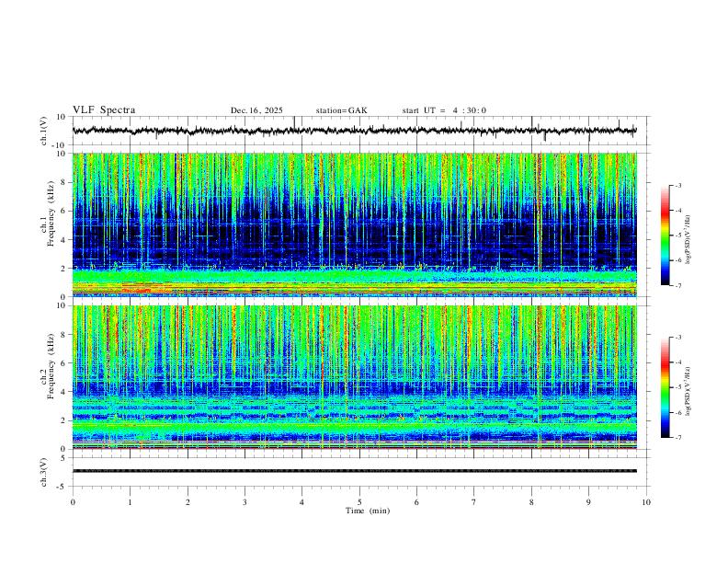The height and width of the screenshot is (563, 728).
Task: Click the "station=GAK" label
Action: pyautogui.click(x=341, y=110)
